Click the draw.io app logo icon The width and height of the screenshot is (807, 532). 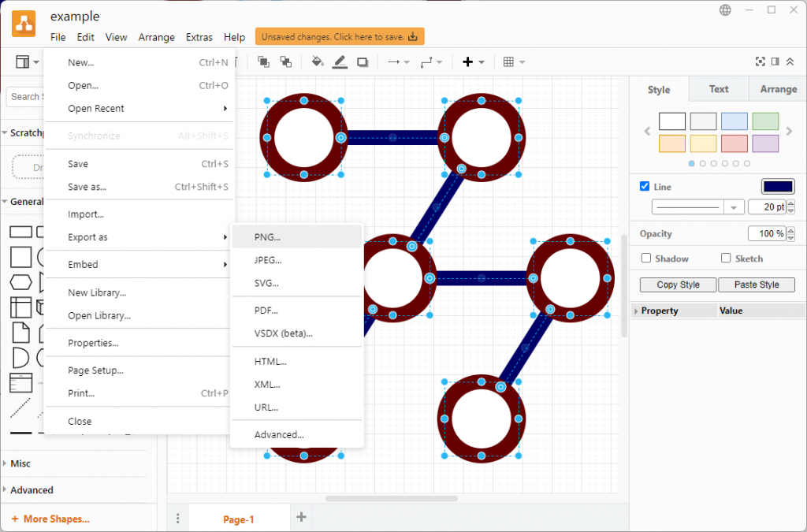point(24,24)
